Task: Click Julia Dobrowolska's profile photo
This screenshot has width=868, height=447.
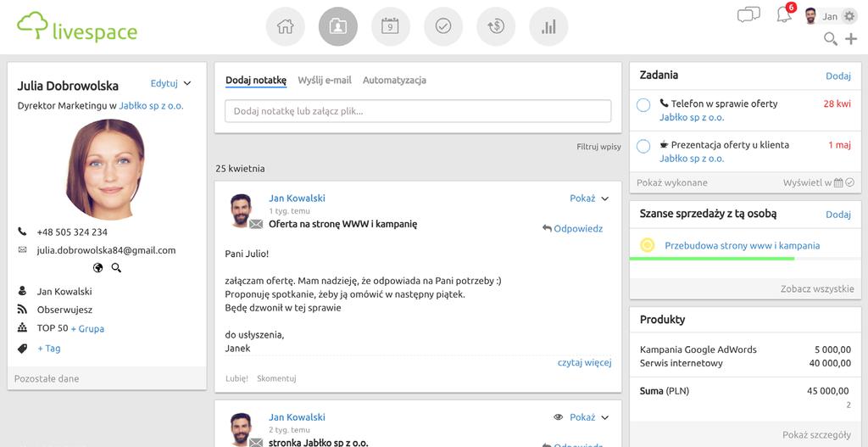Action: pos(105,169)
